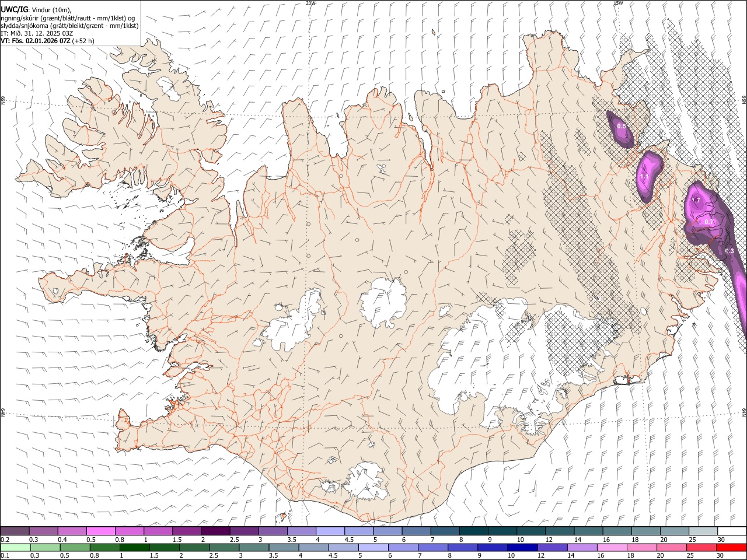Pick the pale pink 16 swatch in lower legend
The height and width of the screenshot is (560, 747).
click(x=611, y=547)
